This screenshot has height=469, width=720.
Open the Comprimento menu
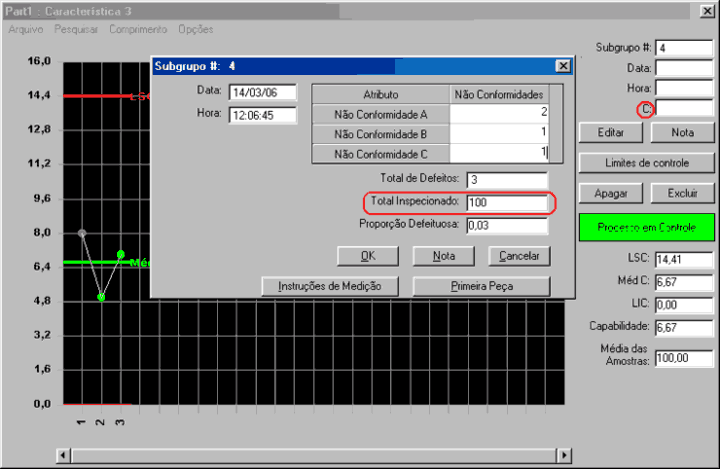click(x=138, y=29)
